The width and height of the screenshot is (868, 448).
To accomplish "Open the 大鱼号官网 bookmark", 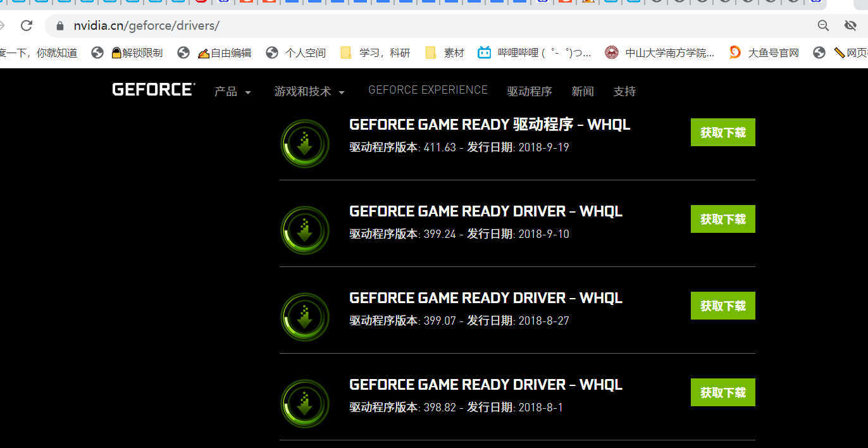I will (x=764, y=53).
